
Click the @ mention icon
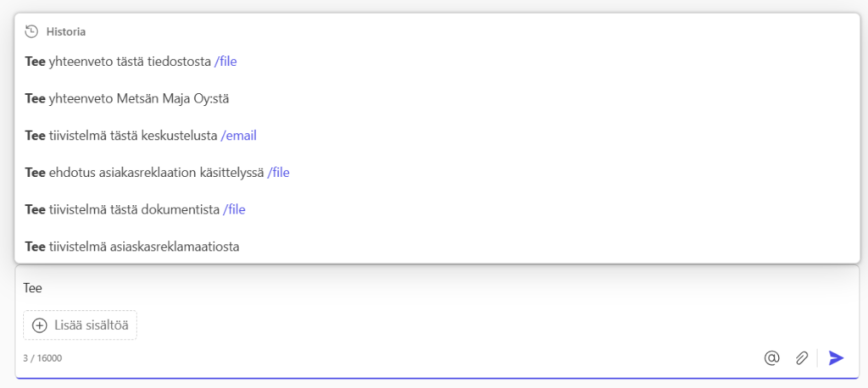pos(771,358)
